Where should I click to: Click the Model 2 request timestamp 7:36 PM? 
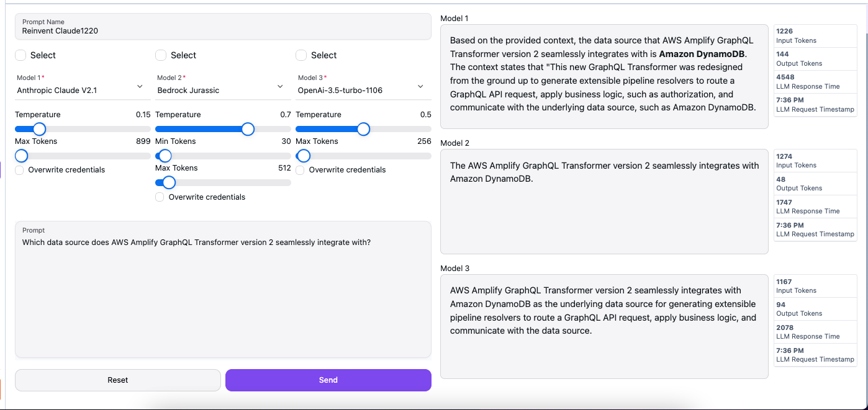point(790,225)
